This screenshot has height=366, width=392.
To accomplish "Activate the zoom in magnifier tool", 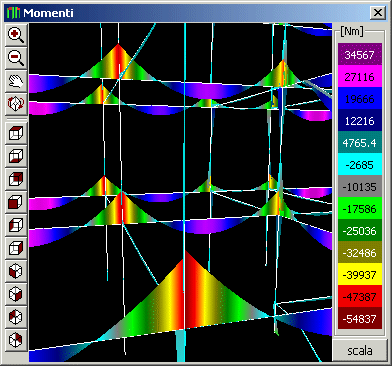I will tap(16, 35).
